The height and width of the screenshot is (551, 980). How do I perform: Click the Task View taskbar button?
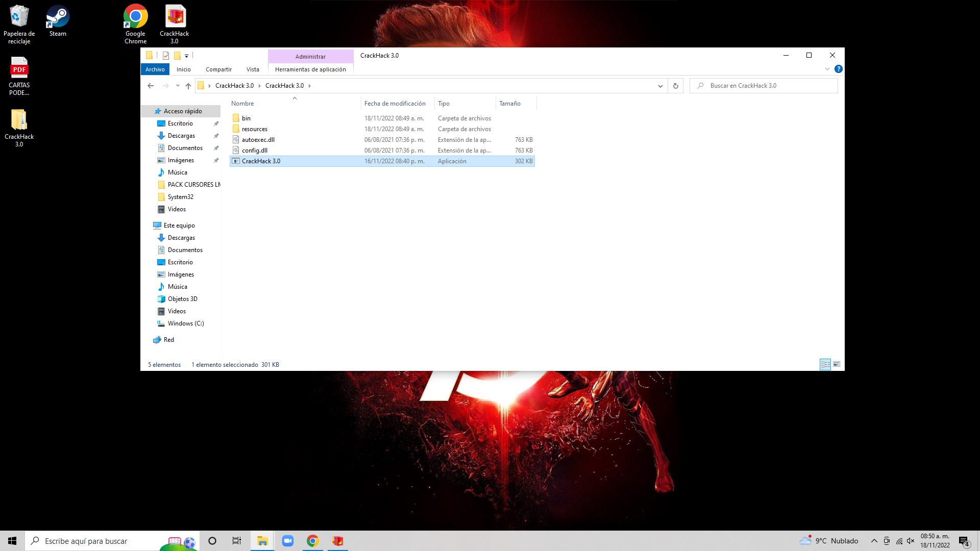click(x=237, y=541)
